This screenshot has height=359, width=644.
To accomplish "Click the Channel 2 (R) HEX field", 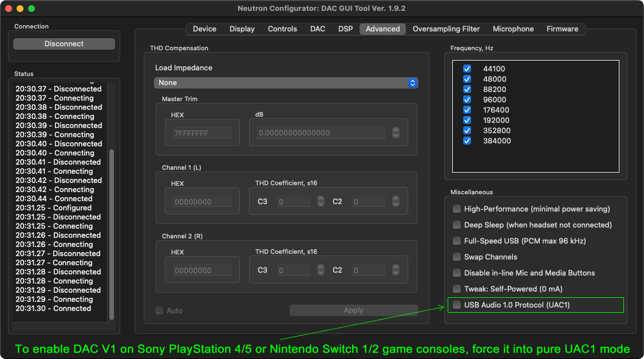I will [202, 270].
